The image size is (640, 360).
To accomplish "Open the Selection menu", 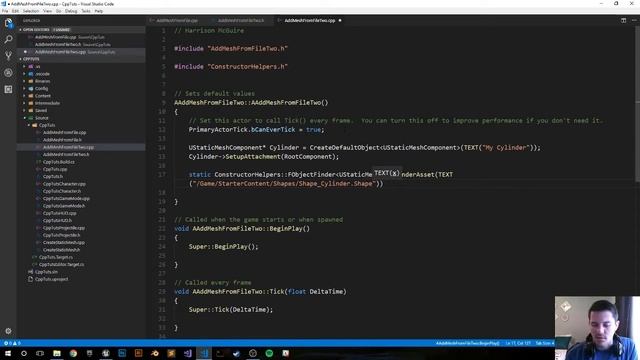I will click(31, 11).
